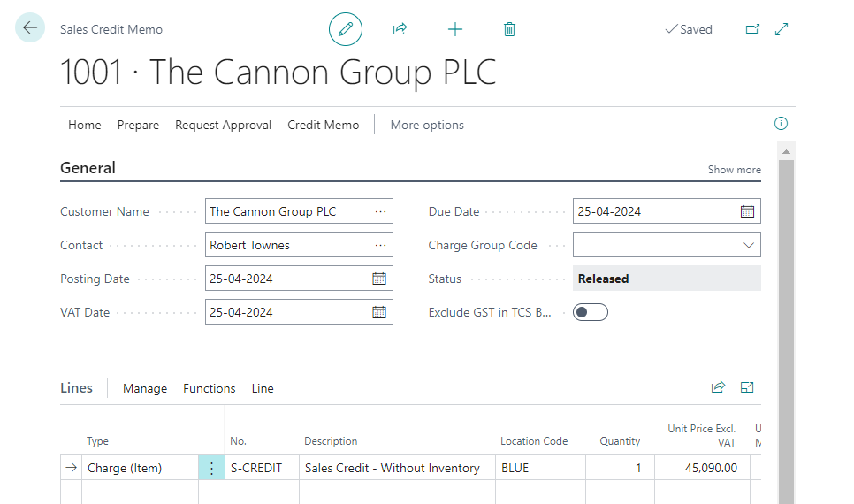Open Customer Name lookup ellipsis
Screen dimensions: 854x504
[x=380, y=211]
